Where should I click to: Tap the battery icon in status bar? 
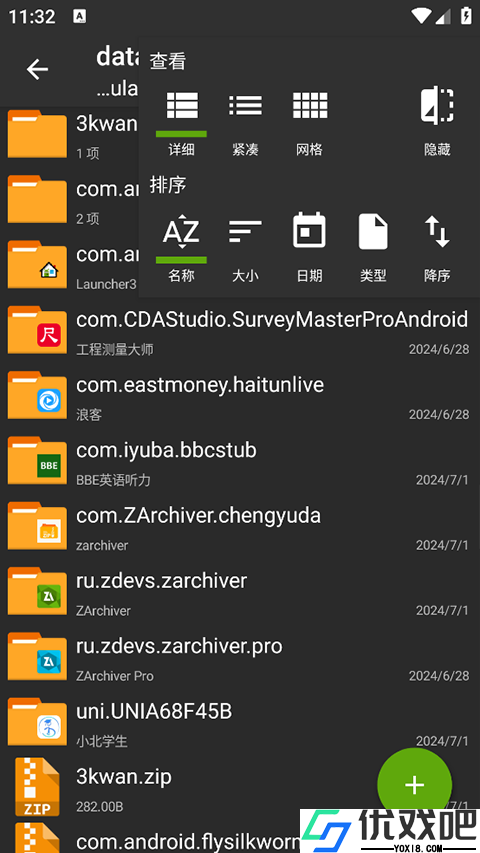(x=466, y=16)
